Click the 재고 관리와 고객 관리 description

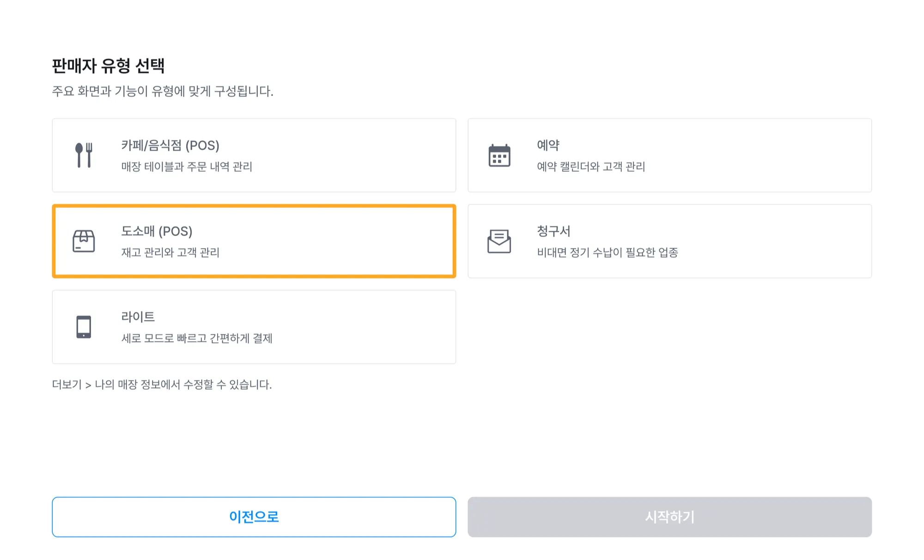[170, 253]
